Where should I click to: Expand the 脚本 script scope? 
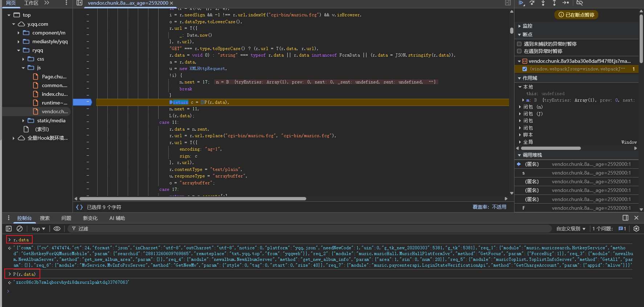[x=520, y=135]
